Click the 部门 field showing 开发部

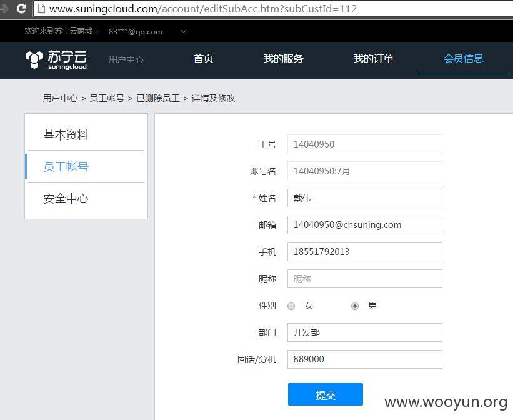coord(365,332)
